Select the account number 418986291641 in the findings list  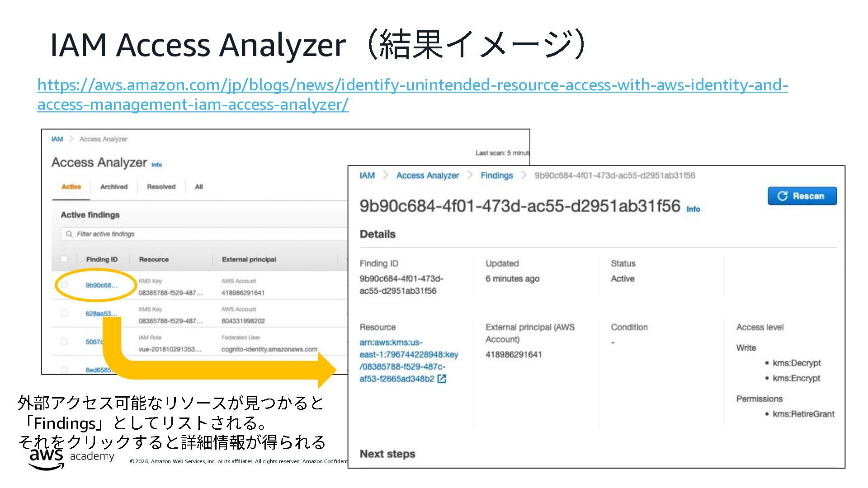pyautogui.click(x=243, y=293)
